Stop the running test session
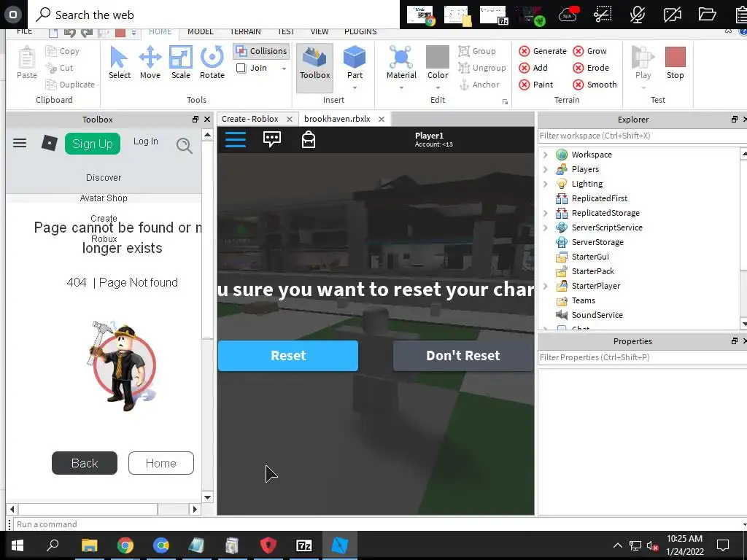The width and height of the screenshot is (747, 560). pos(675,63)
